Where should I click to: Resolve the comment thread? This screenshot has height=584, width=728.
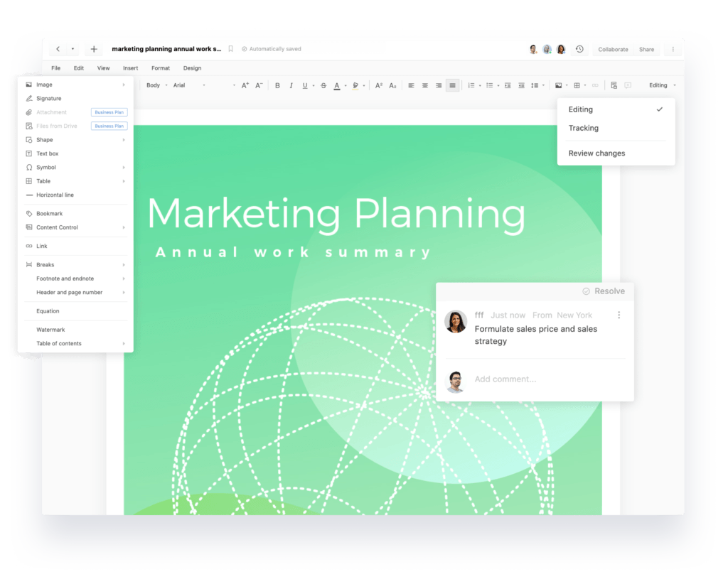604,291
